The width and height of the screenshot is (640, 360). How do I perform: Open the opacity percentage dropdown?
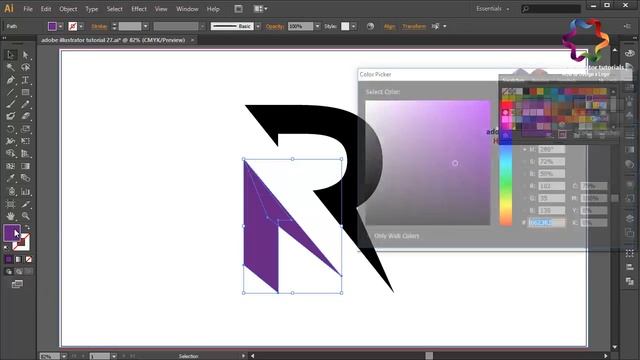point(317,26)
